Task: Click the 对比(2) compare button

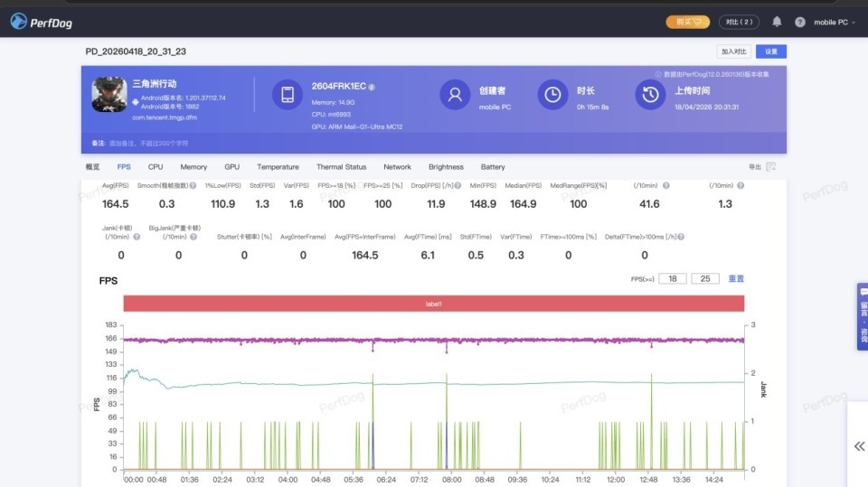Action: [x=739, y=22]
